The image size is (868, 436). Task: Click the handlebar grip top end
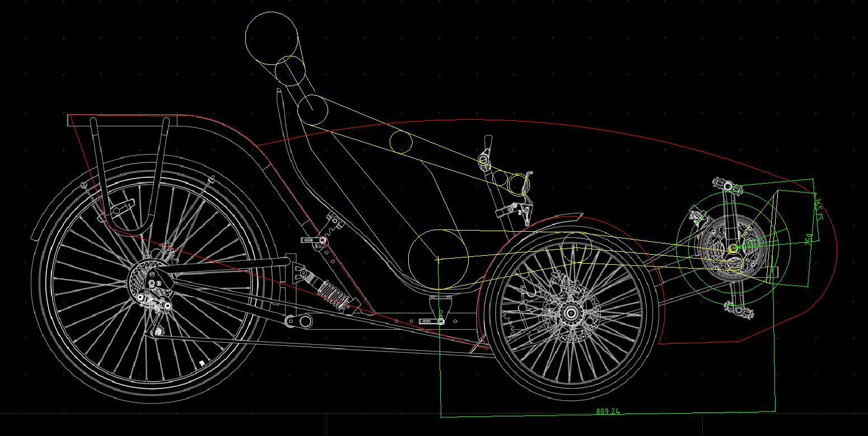(488, 139)
